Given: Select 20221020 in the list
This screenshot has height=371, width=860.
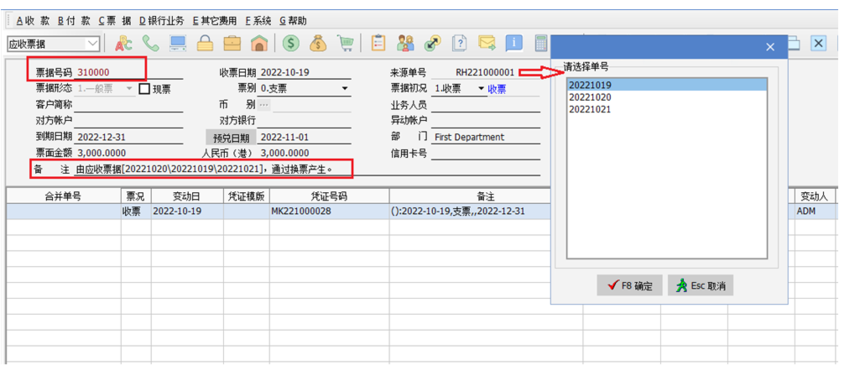Looking at the screenshot, I should click(x=667, y=97).
